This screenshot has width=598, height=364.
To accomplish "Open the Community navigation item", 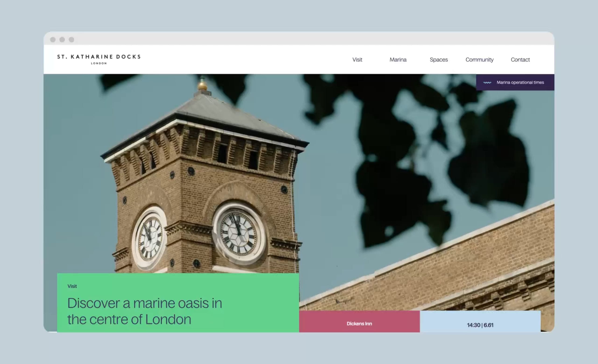I will pos(479,60).
